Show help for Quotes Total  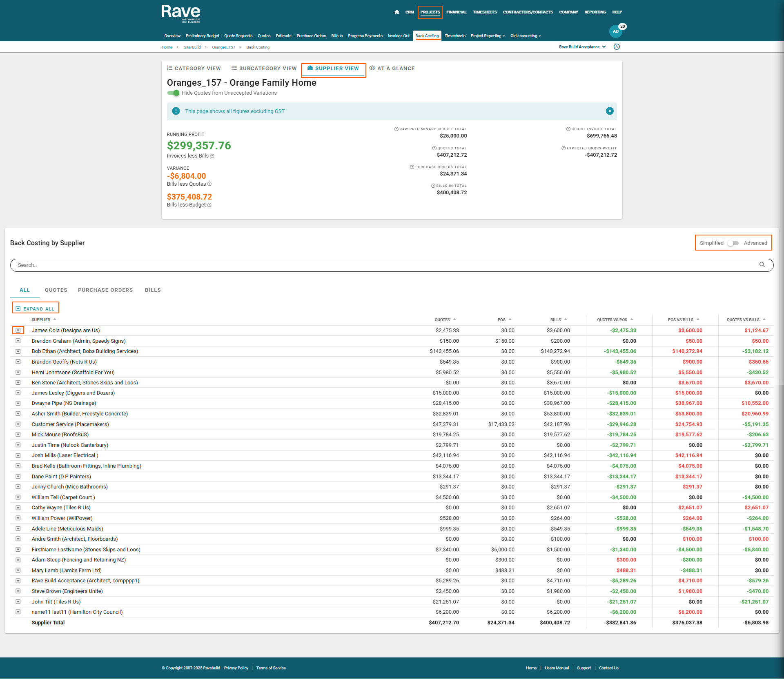click(x=434, y=148)
